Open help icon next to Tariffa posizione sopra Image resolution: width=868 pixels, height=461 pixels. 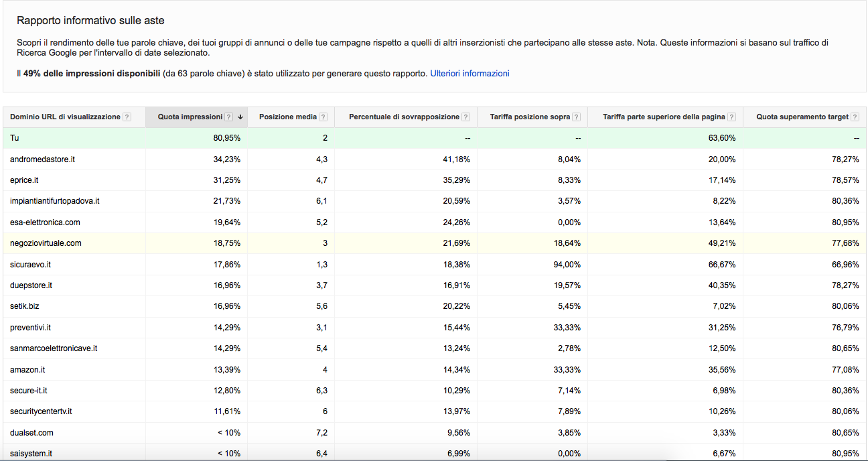(x=577, y=117)
